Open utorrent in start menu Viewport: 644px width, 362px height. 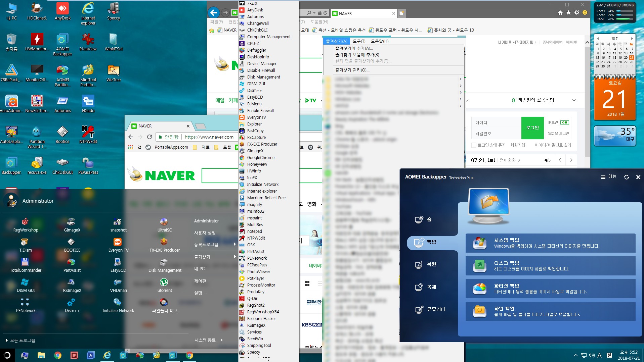pyautogui.click(x=164, y=285)
